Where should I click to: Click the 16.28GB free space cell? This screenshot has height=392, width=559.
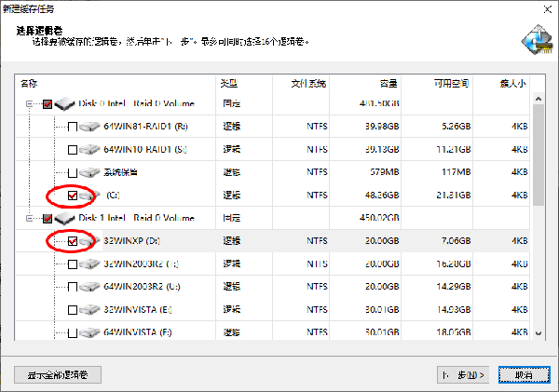[x=454, y=264]
